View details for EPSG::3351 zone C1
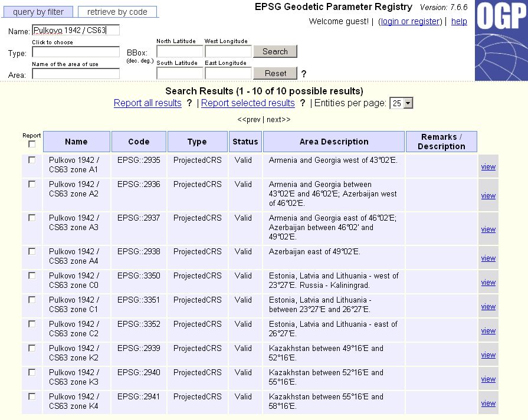 [488, 307]
